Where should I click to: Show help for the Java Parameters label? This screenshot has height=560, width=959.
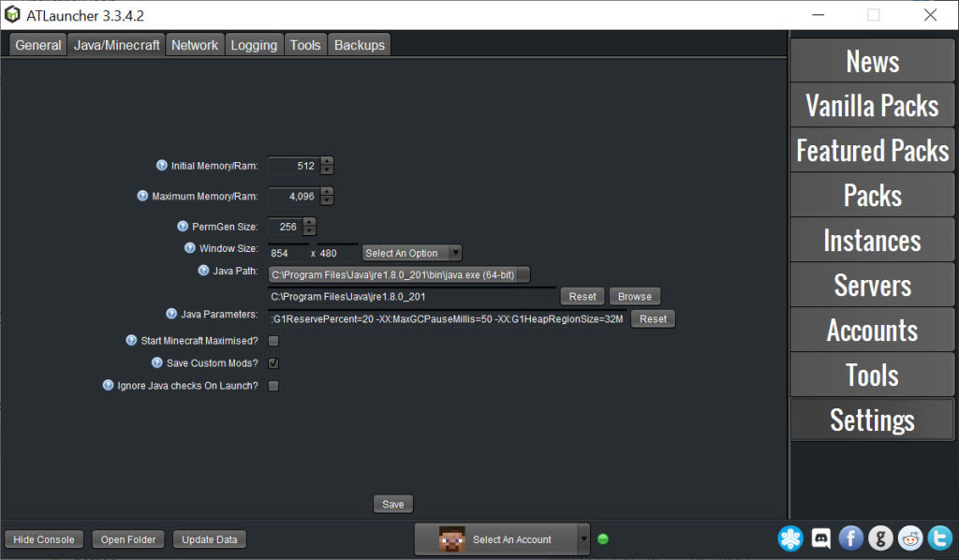[x=171, y=314]
